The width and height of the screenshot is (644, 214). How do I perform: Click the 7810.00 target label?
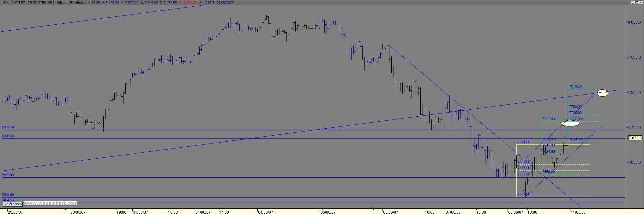[575, 86]
